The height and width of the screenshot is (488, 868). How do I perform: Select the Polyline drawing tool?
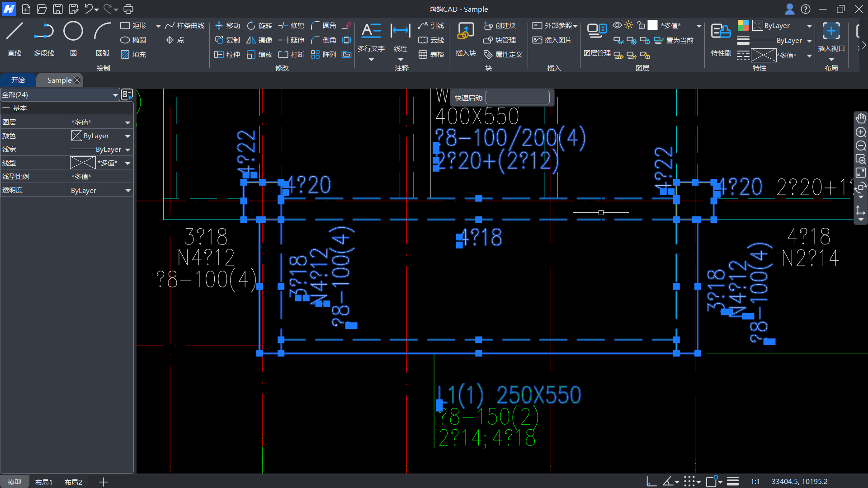click(44, 32)
